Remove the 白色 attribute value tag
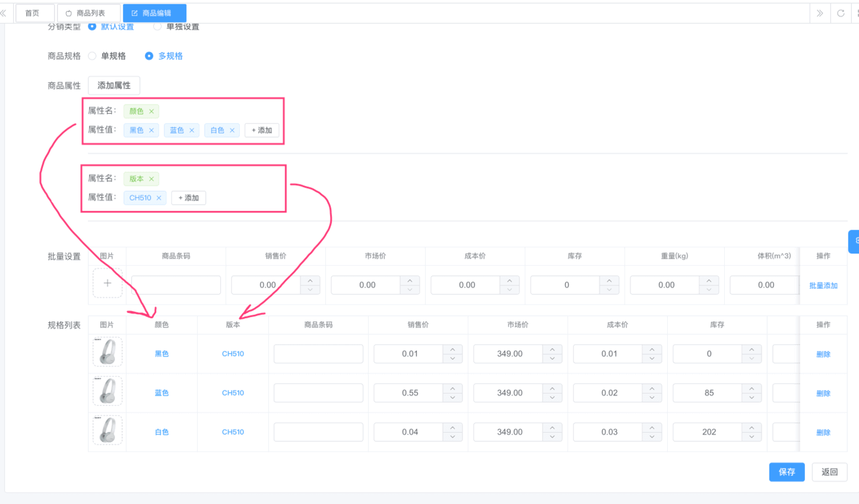 [x=232, y=131]
